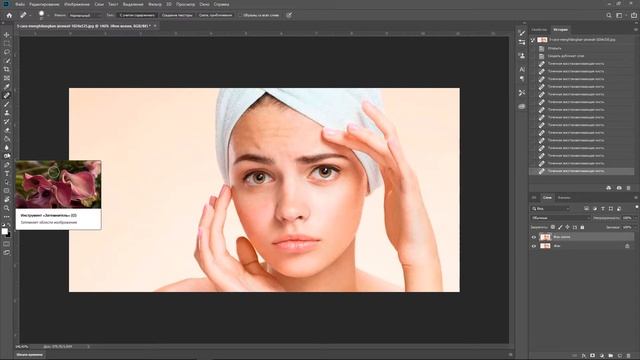Viewport: 640px width, 360px height.
Task: Select the Move tool
Action: pyautogui.click(x=7, y=35)
